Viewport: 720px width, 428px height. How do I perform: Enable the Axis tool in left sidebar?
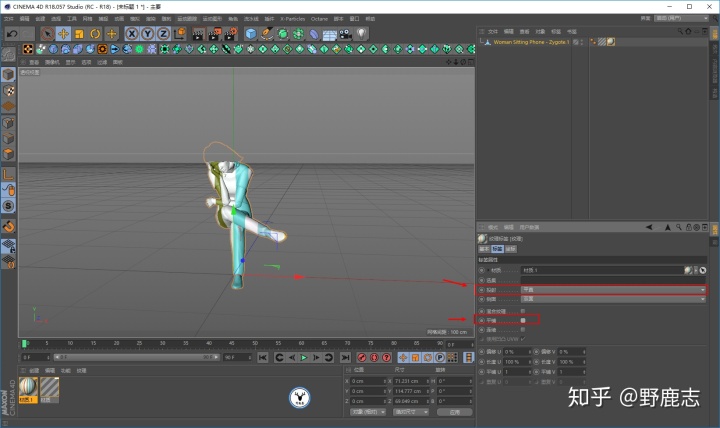tap(8, 174)
